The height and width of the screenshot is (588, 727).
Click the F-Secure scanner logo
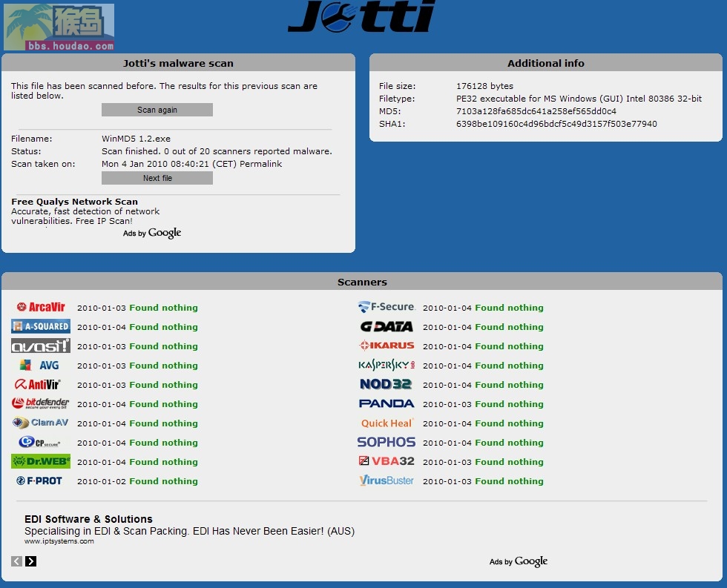(x=386, y=307)
